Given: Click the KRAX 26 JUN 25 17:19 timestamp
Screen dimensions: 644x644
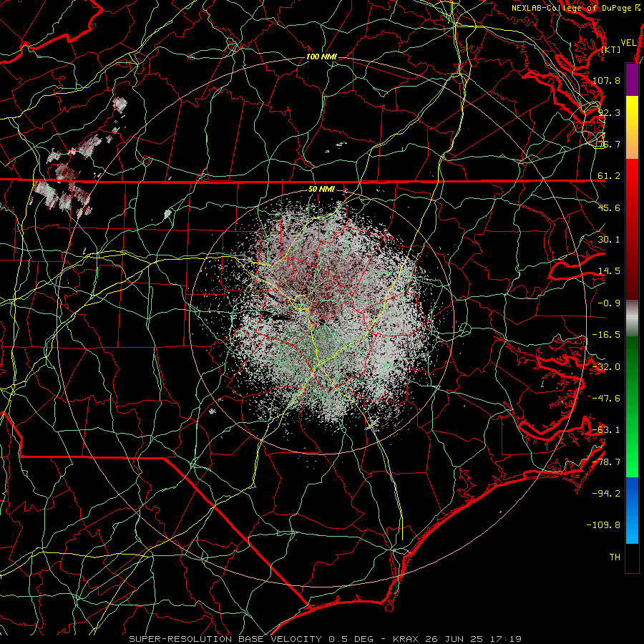Looking at the screenshot, I should pyautogui.click(x=457, y=639).
